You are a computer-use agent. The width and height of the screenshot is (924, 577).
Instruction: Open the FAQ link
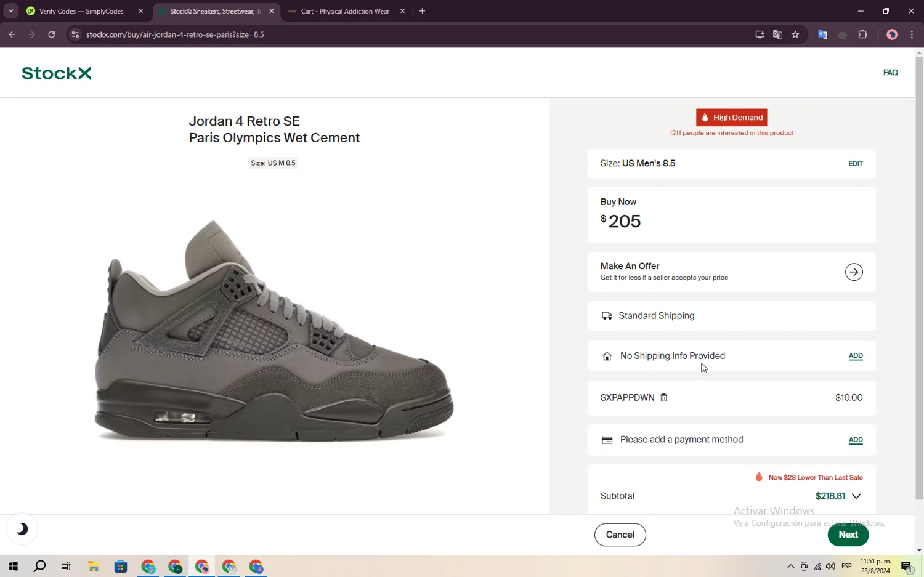(890, 73)
